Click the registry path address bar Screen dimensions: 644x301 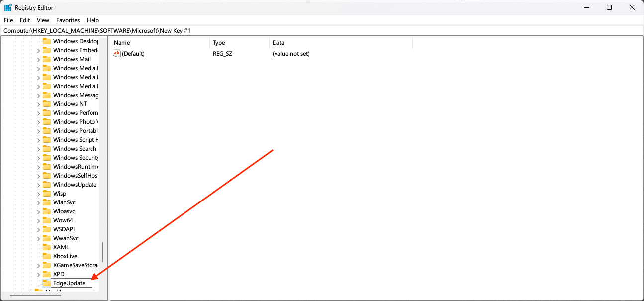pyautogui.click(x=322, y=31)
